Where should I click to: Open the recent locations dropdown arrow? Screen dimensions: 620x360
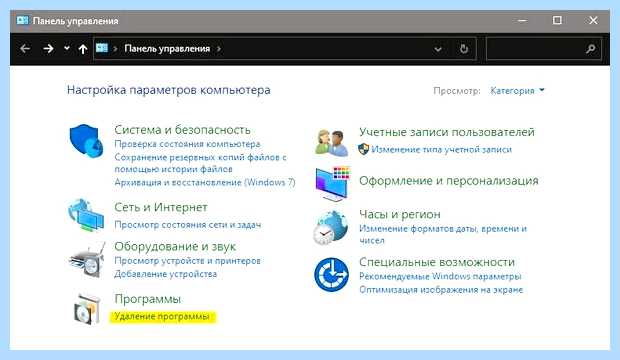click(67, 48)
